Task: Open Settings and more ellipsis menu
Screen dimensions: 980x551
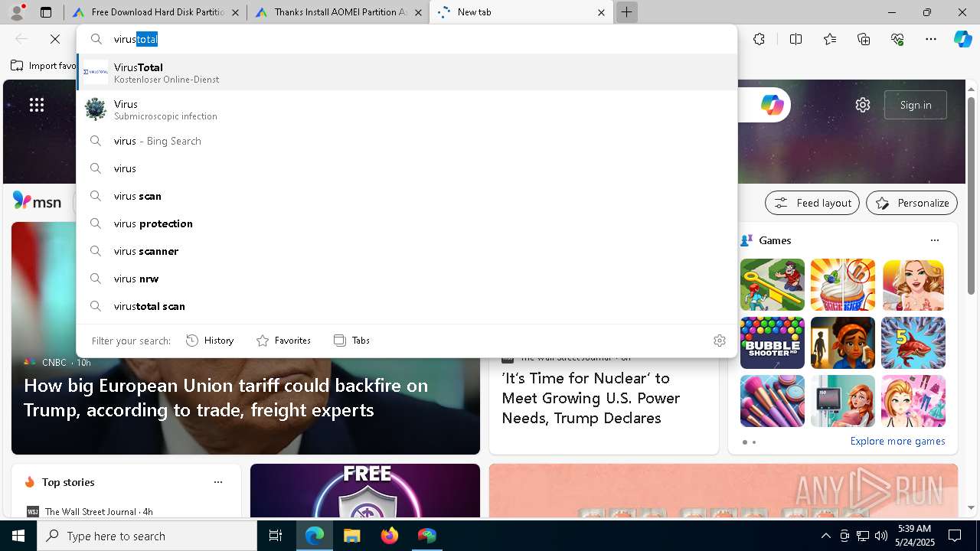Action: point(931,39)
